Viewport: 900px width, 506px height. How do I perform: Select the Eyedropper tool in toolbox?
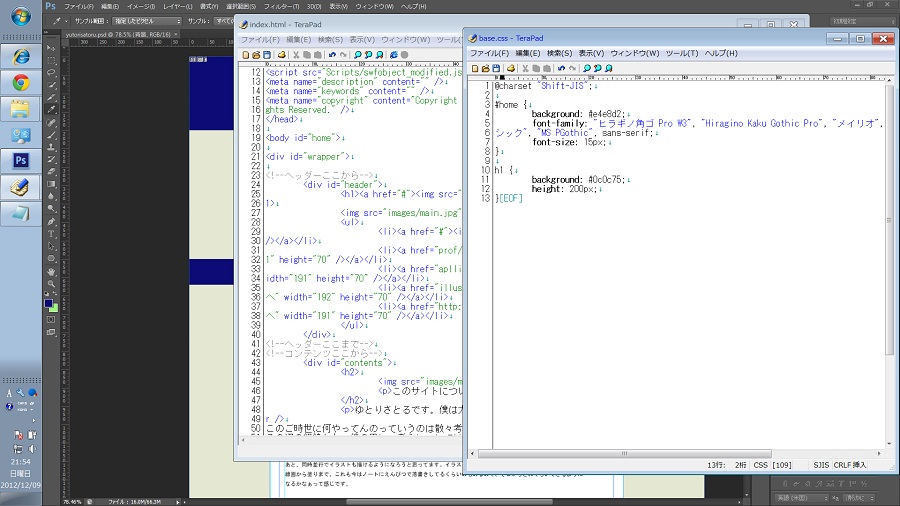point(51,110)
